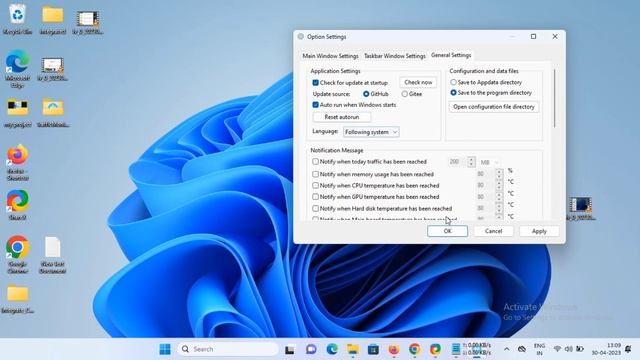The height and width of the screenshot is (360, 640).
Task: Toggle Auto run when Windows starts
Action: click(316, 105)
